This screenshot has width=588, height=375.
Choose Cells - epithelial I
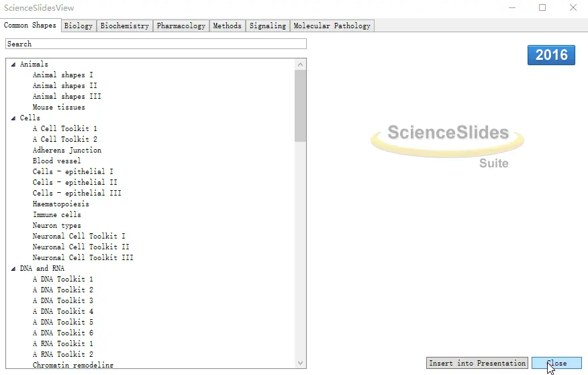click(x=72, y=171)
